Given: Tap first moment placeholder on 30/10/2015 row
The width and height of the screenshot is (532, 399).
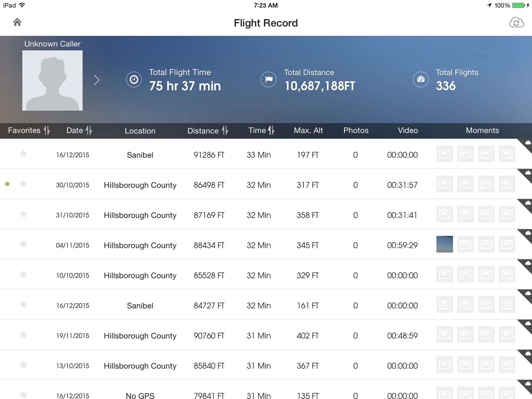Looking at the screenshot, I should [445, 184].
